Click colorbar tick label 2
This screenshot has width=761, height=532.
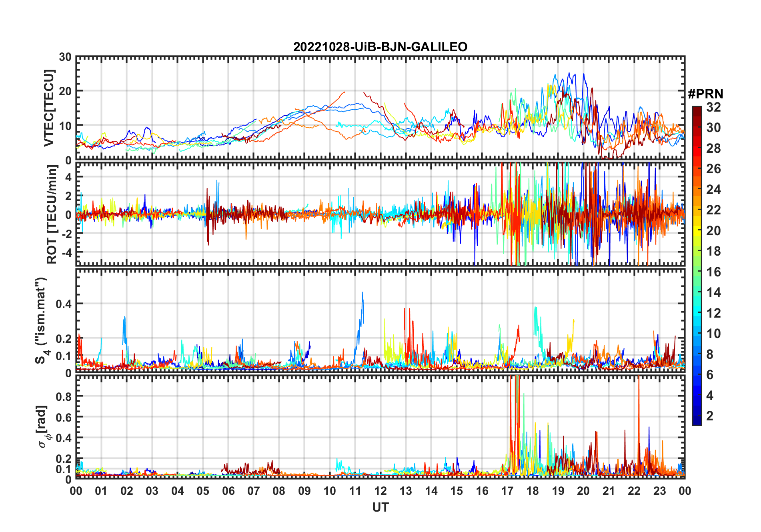pyautogui.click(x=710, y=416)
